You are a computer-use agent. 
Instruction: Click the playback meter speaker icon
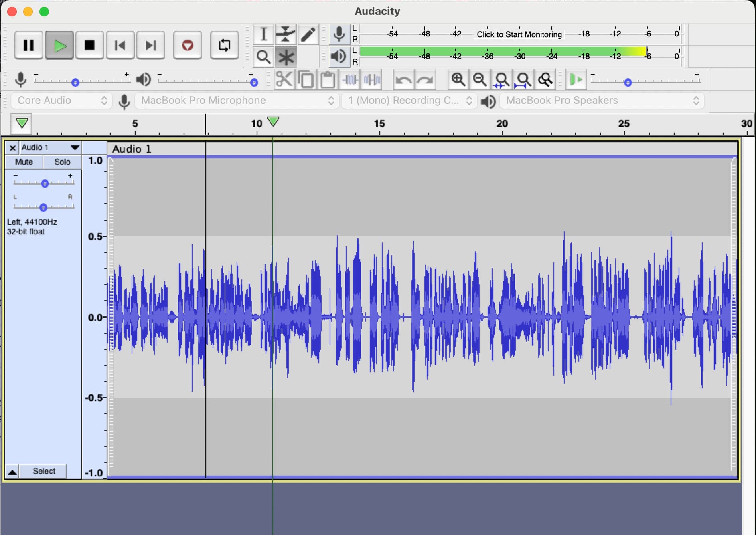(339, 57)
